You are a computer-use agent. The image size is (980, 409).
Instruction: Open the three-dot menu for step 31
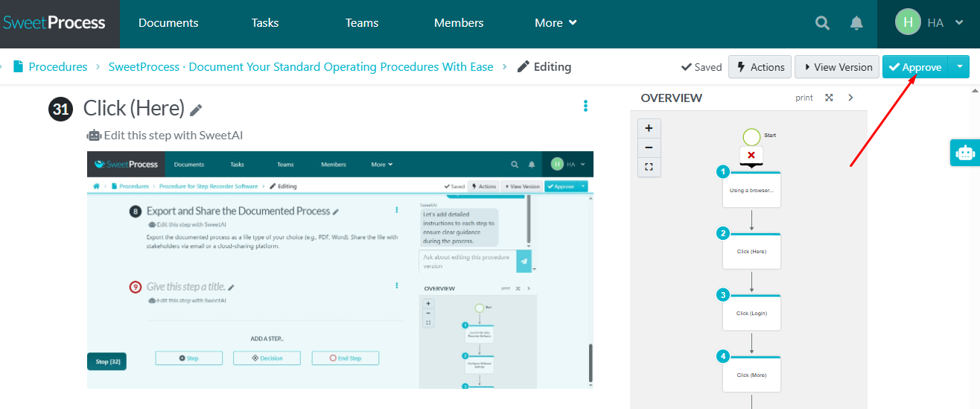click(x=586, y=106)
